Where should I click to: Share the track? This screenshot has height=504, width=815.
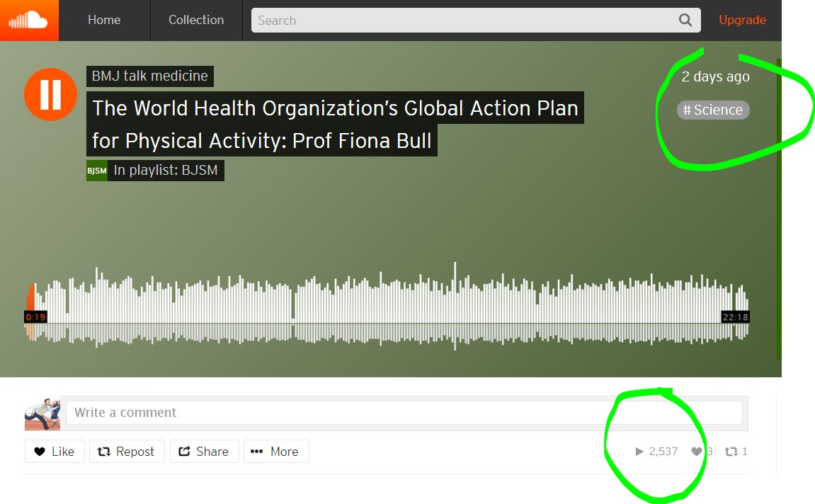coord(204,452)
